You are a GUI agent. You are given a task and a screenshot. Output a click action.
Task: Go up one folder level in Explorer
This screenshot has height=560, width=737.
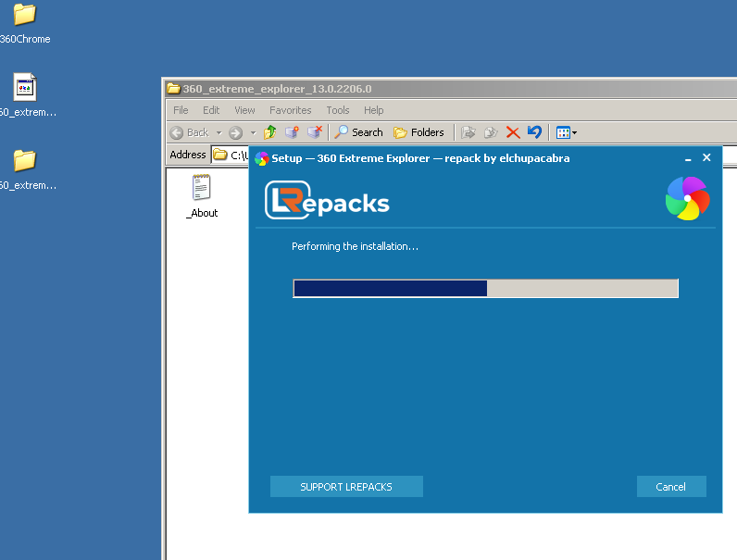tap(269, 132)
